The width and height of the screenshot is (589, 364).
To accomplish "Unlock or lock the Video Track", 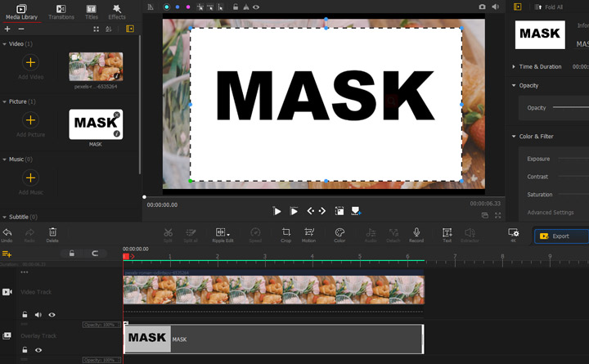I will [25, 315].
